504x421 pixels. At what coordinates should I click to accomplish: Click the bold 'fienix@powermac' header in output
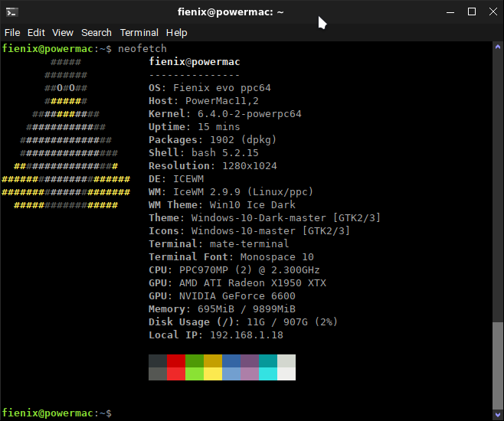(x=195, y=62)
